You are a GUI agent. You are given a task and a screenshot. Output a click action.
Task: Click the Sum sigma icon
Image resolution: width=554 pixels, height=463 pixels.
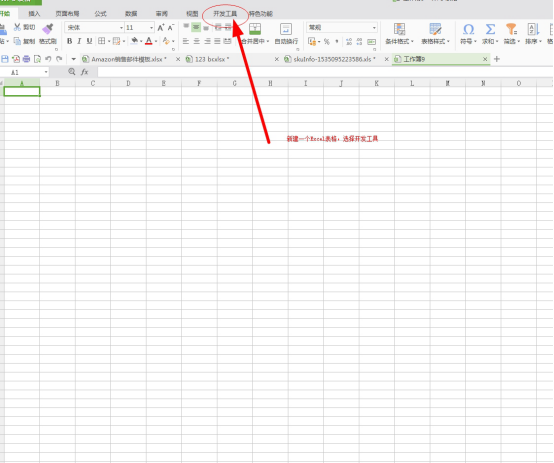490,29
